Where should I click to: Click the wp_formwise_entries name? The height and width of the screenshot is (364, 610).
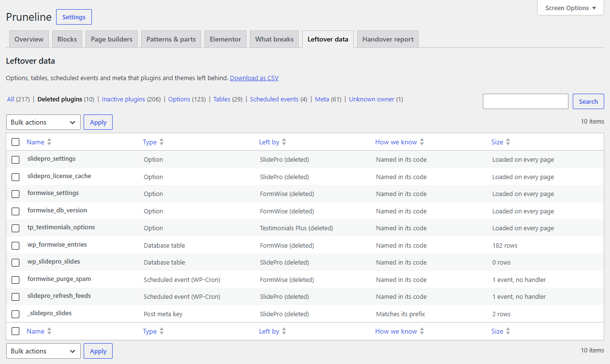click(x=57, y=245)
